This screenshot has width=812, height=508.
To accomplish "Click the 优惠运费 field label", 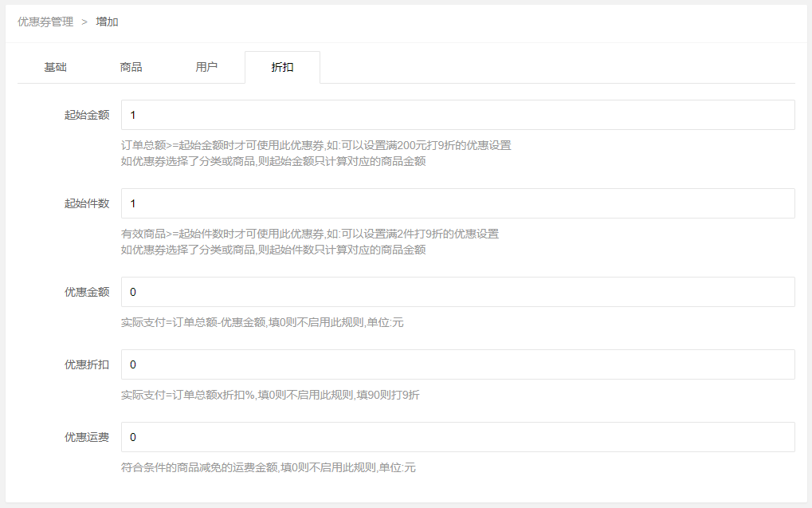I will point(87,437).
